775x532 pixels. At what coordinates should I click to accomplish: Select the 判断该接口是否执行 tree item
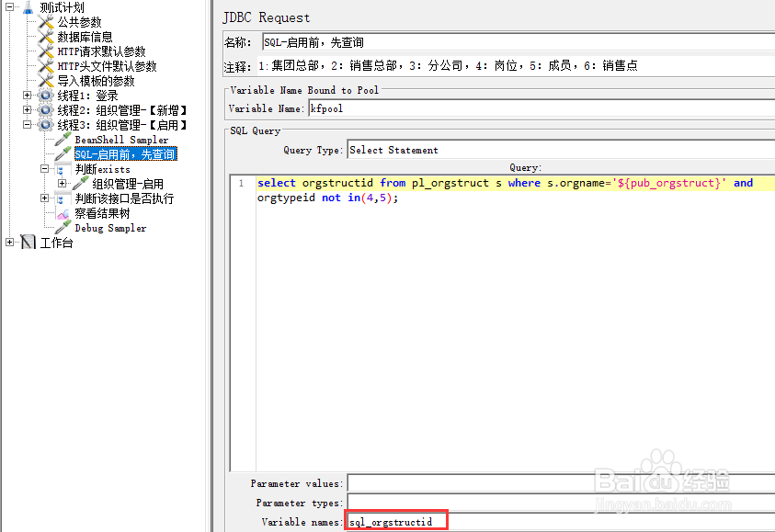coord(124,198)
